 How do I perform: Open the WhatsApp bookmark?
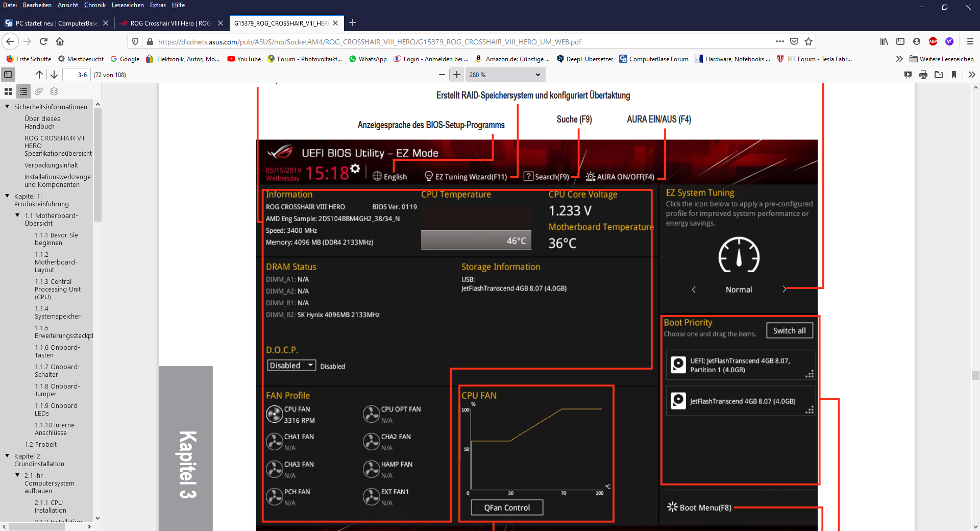click(x=367, y=59)
